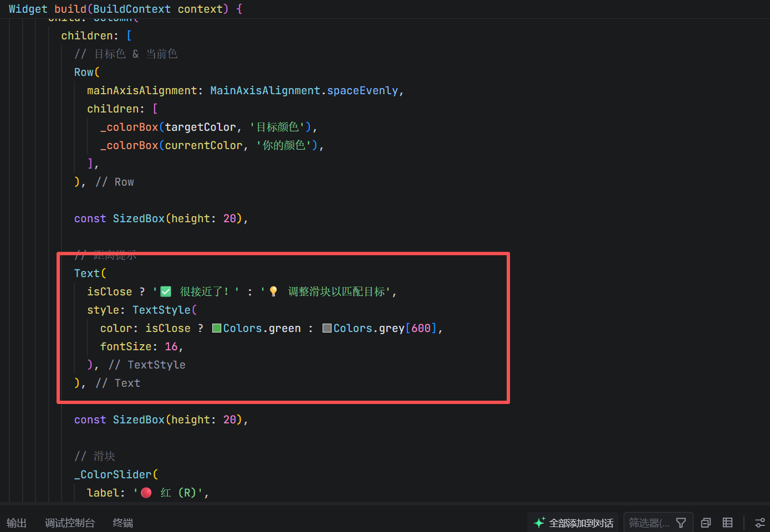Click 'MainAxisAlignment.spaceEvenly' in the code
The width and height of the screenshot is (770, 532).
[x=304, y=90]
